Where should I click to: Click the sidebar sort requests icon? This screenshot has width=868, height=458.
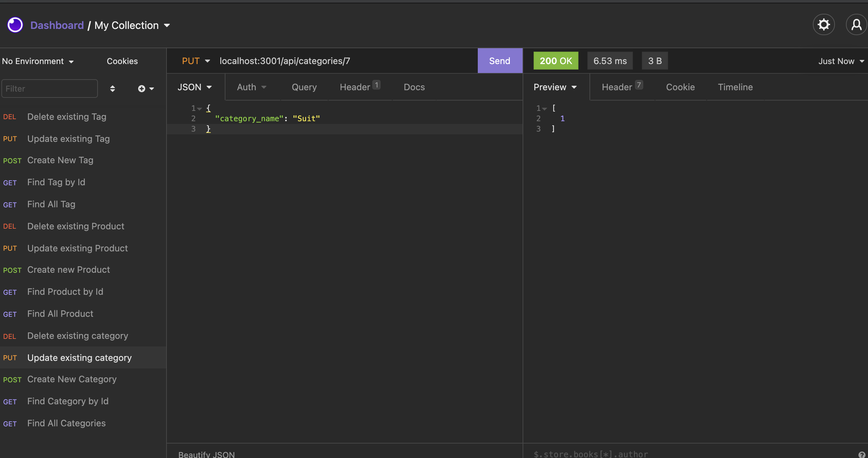point(112,89)
